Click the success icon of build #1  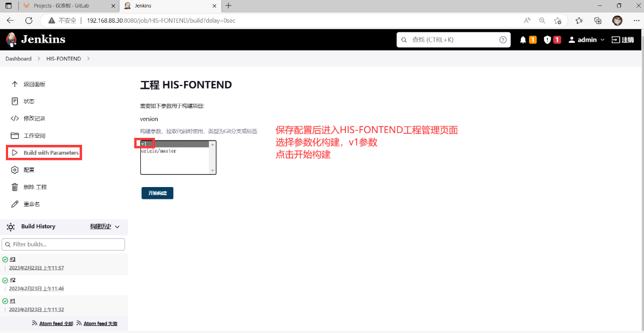tap(5, 301)
